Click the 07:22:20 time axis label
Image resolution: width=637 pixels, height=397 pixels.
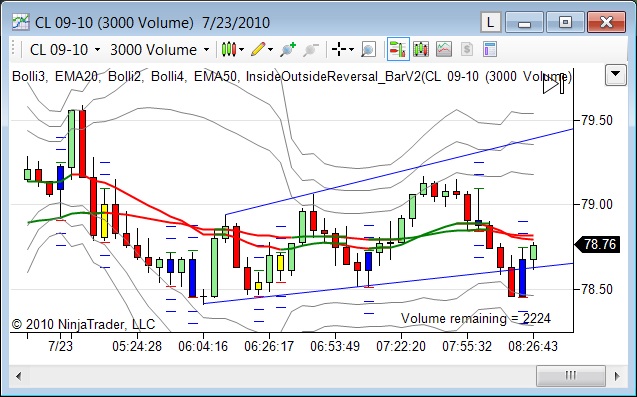pos(401,346)
